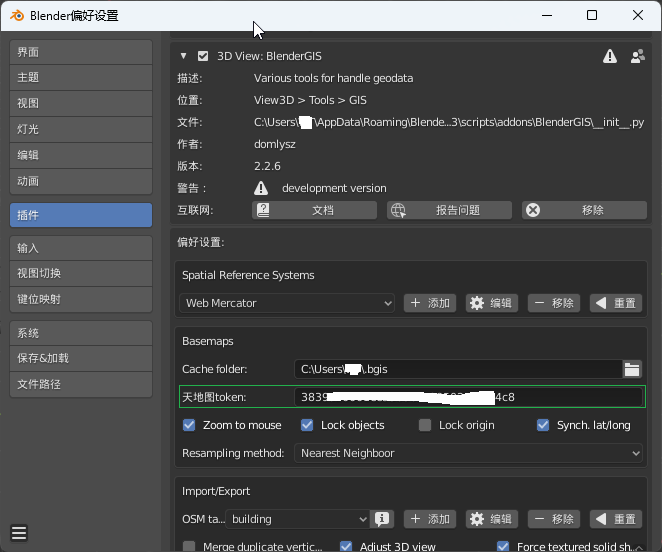Screen dimensions: 662x552
Task: Click the development version warning icon
Action: click(261, 188)
